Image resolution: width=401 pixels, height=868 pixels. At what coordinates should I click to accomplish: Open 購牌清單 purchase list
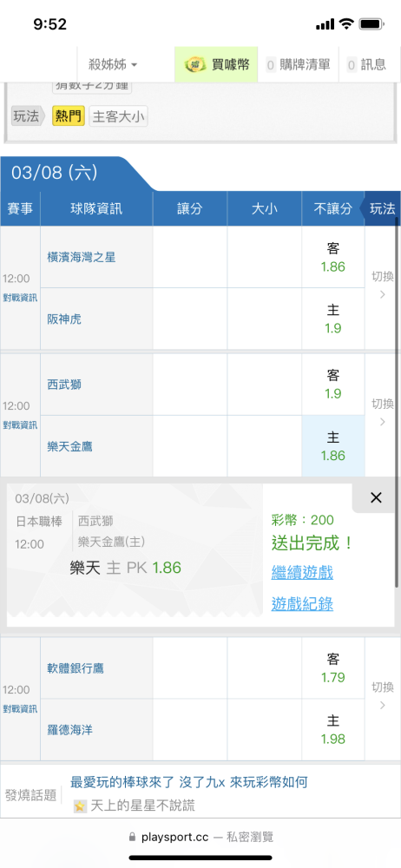[298, 65]
